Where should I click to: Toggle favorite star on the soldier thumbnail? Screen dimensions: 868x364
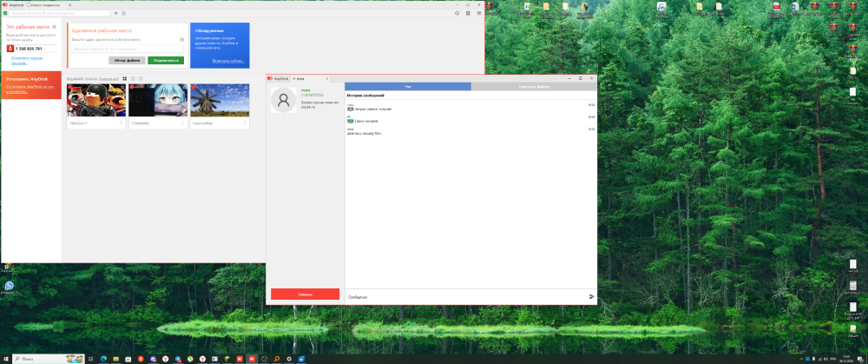(122, 88)
